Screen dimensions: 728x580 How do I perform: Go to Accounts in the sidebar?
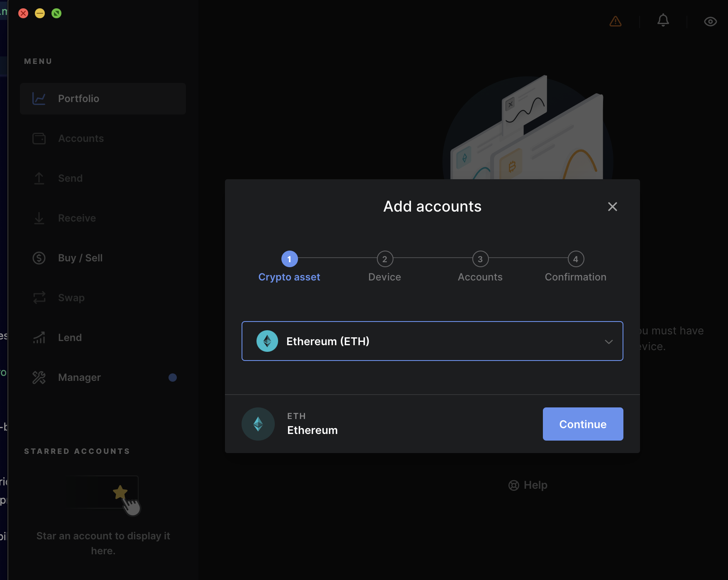(x=81, y=139)
